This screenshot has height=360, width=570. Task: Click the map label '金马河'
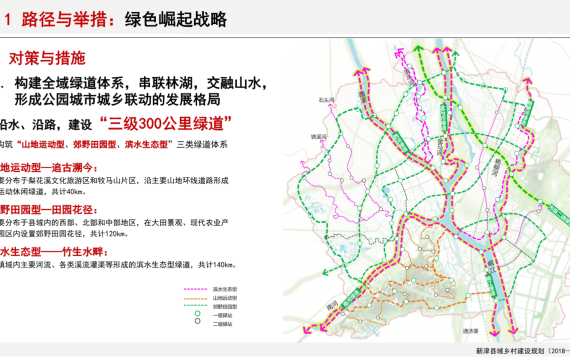[440, 147]
